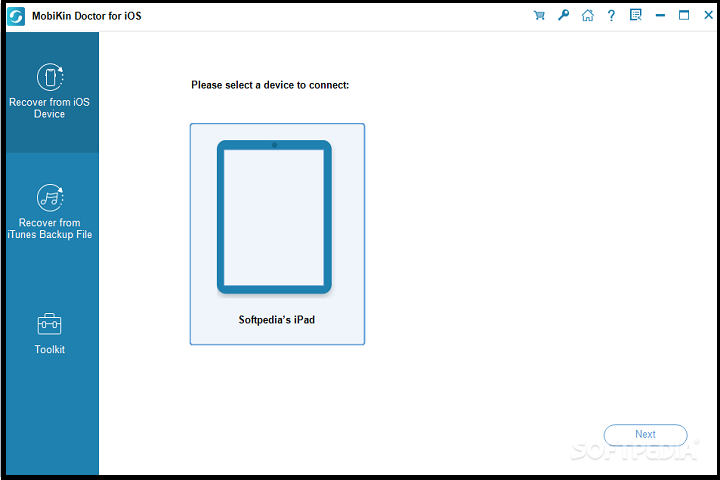The height and width of the screenshot is (480, 720).
Task: Open the feedback form icon
Action: pos(635,15)
